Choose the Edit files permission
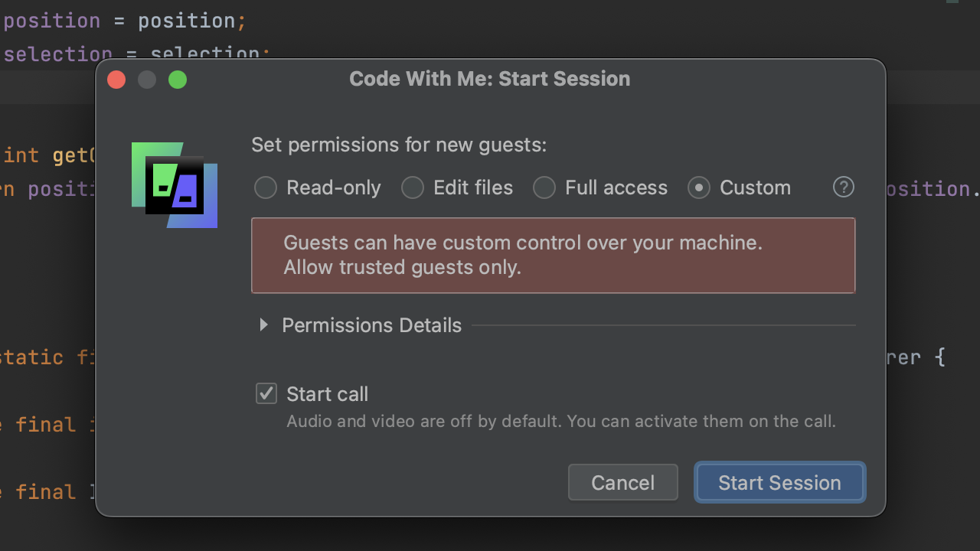This screenshot has width=980, height=551. click(413, 187)
